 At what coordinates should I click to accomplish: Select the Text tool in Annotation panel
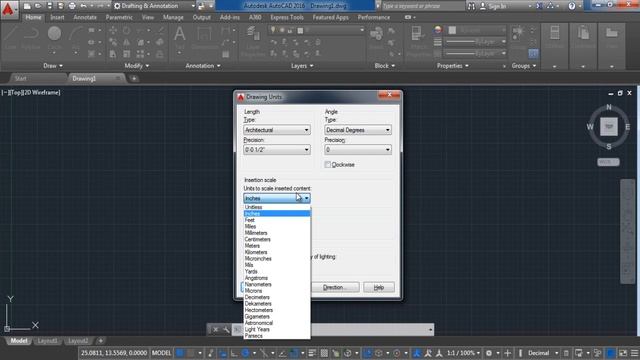coord(180,38)
